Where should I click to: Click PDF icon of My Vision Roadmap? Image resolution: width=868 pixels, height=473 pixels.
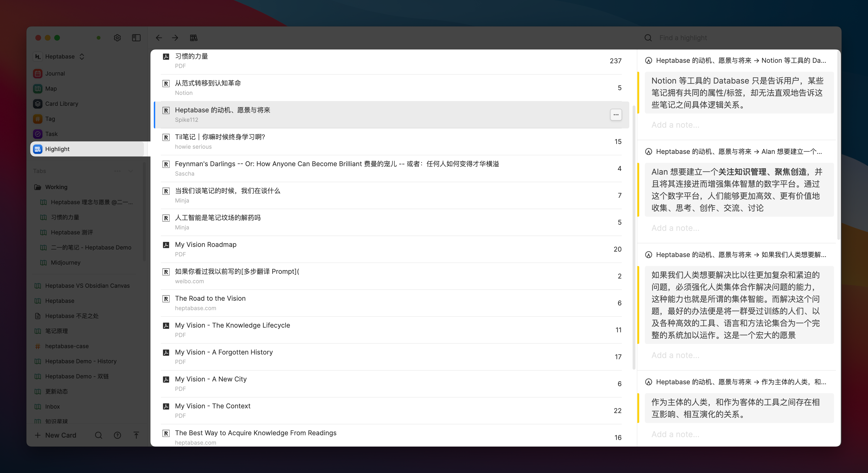point(166,245)
